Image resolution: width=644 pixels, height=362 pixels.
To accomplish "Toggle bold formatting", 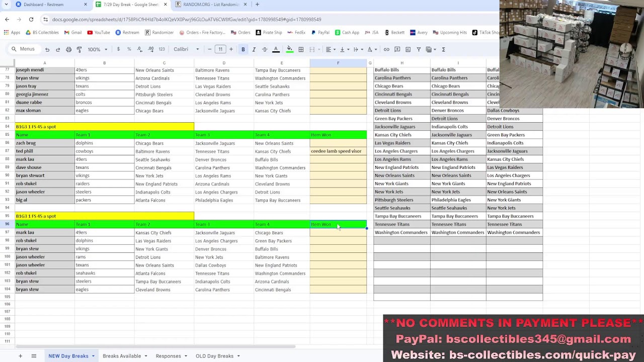I will point(243,49).
